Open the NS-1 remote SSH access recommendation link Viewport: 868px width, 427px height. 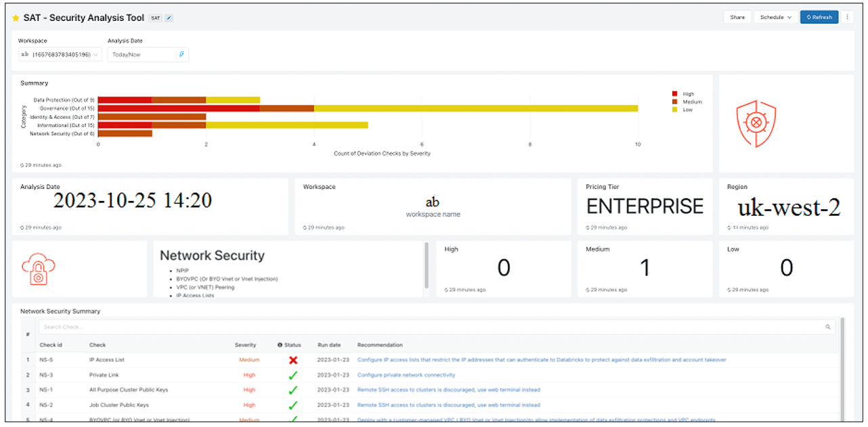pyautogui.click(x=449, y=390)
